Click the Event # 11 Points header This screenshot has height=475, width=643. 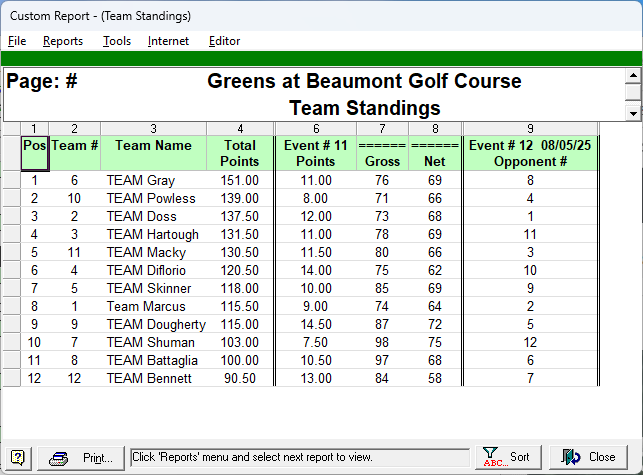pyautogui.click(x=315, y=153)
